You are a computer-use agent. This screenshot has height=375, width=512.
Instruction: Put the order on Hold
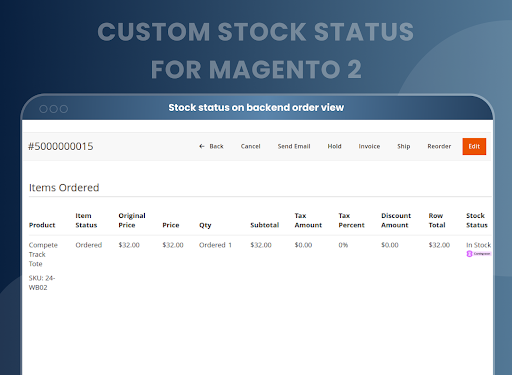point(334,146)
